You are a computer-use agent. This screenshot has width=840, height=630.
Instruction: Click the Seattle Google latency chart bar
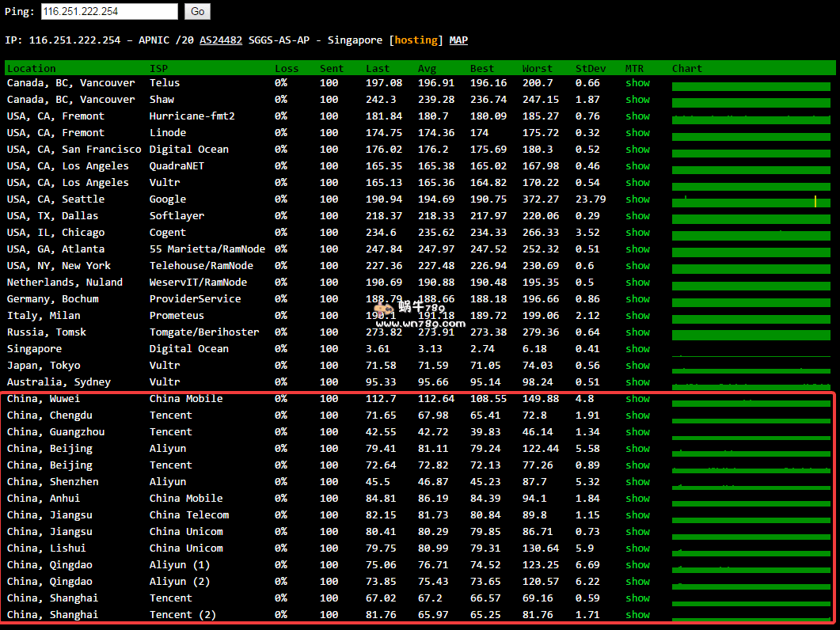click(x=751, y=202)
